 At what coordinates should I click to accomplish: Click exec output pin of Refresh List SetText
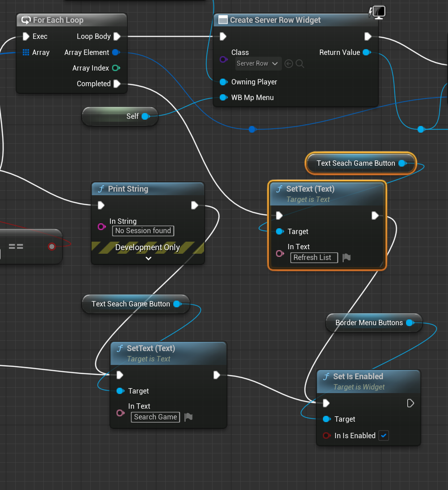(375, 216)
